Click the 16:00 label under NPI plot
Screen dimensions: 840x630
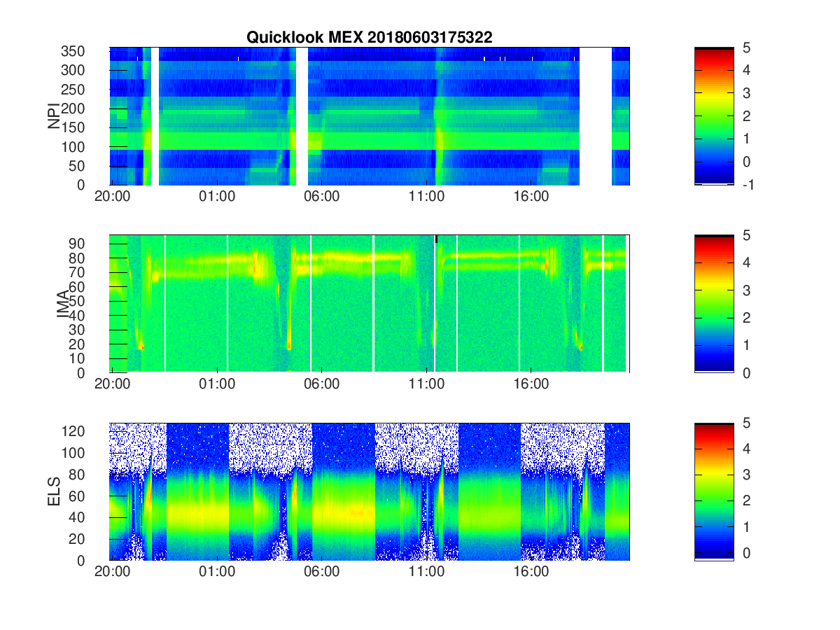[x=531, y=197]
